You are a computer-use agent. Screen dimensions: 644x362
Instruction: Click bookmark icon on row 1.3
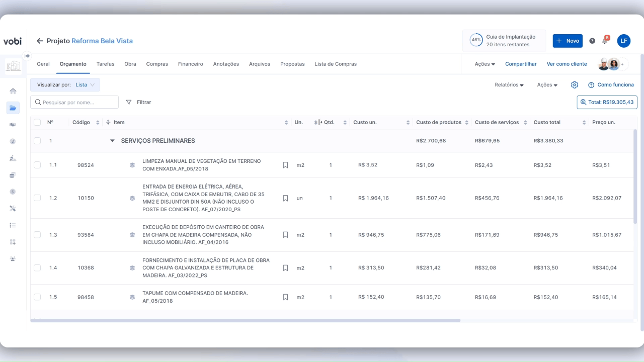point(285,235)
